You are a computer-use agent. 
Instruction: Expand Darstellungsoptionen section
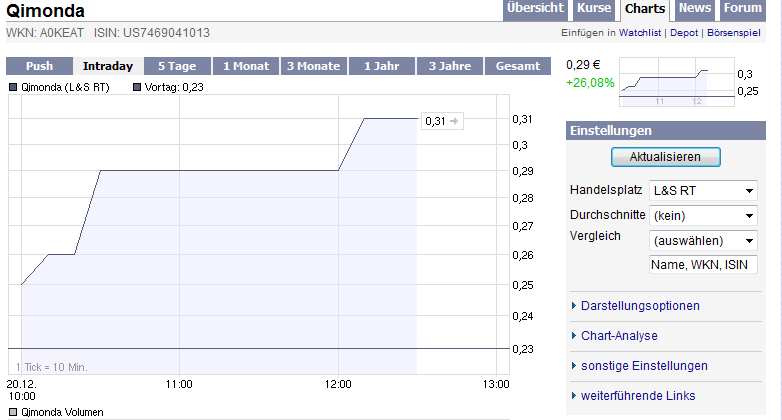[640, 306]
